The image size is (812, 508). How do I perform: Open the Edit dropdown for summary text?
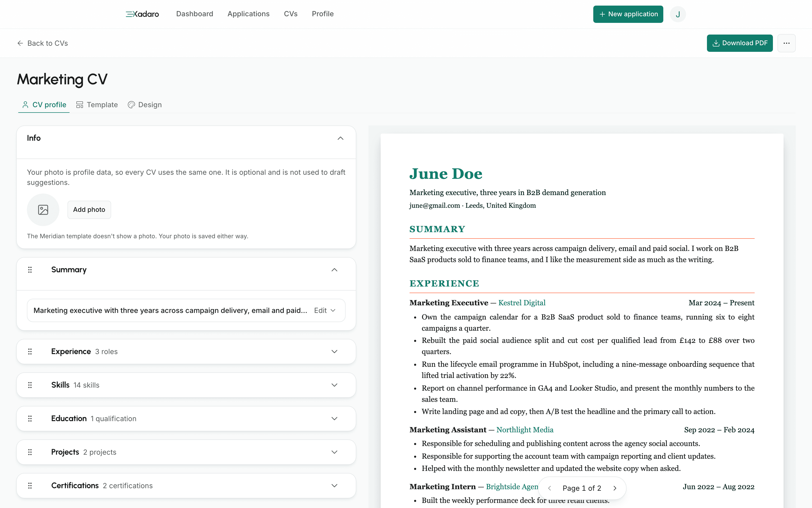coord(325,310)
